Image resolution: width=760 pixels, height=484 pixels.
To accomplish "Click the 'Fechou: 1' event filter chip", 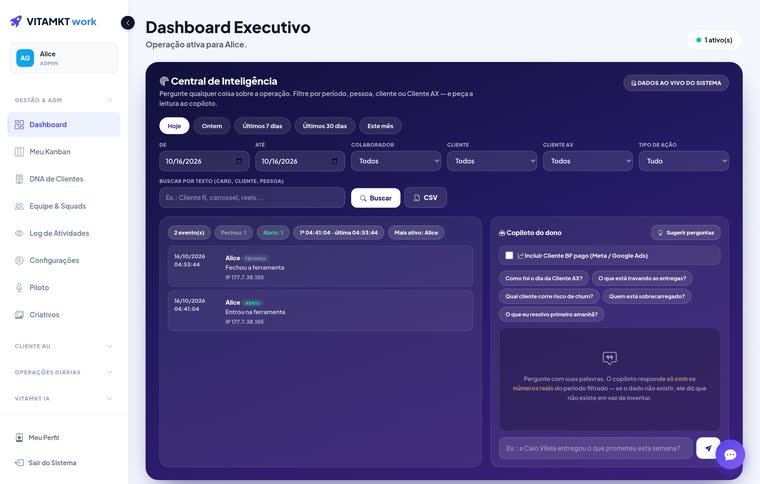I will coord(234,233).
